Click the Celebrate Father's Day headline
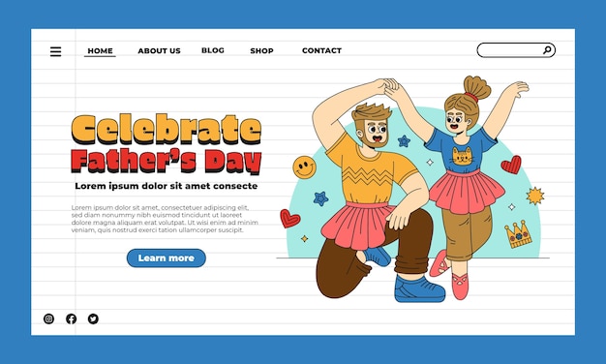The width and height of the screenshot is (606, 364). tap(167, 143)
